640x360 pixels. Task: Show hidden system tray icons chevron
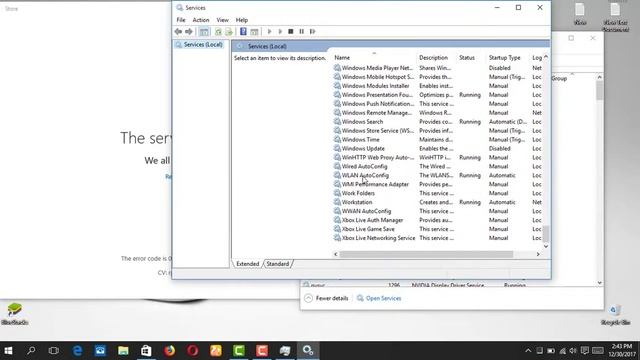528,351
